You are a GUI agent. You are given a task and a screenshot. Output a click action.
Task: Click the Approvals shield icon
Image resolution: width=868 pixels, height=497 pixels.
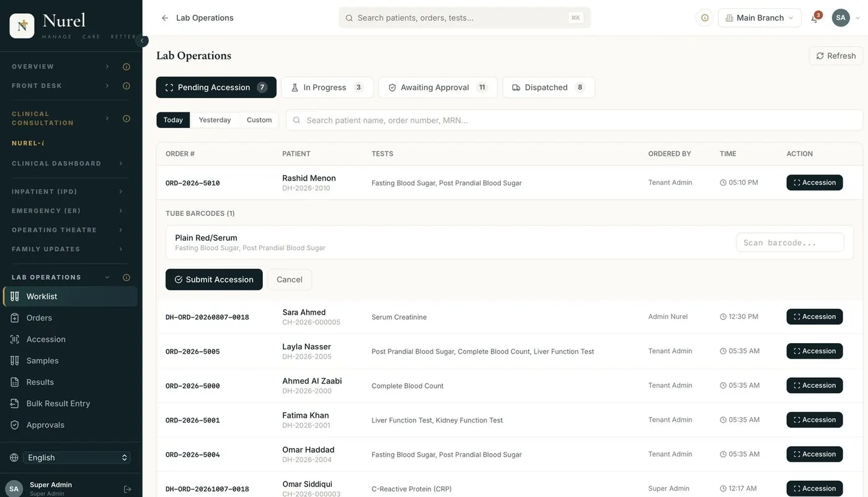coord(15,425)
